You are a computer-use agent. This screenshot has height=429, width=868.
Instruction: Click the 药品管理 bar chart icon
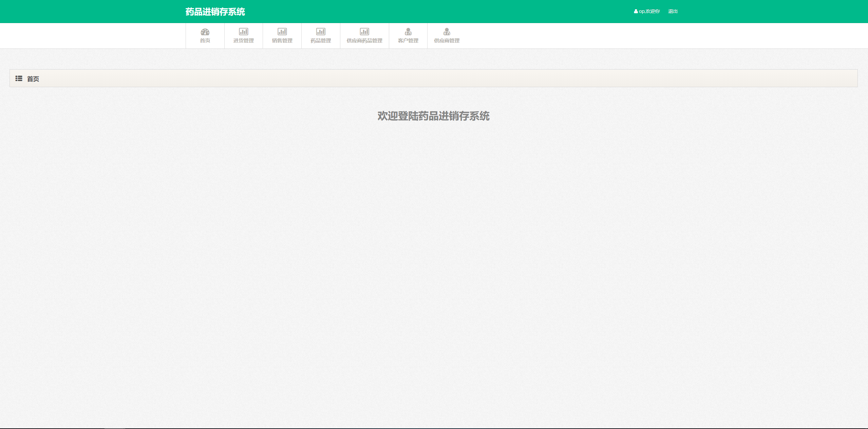coord(321,32)
